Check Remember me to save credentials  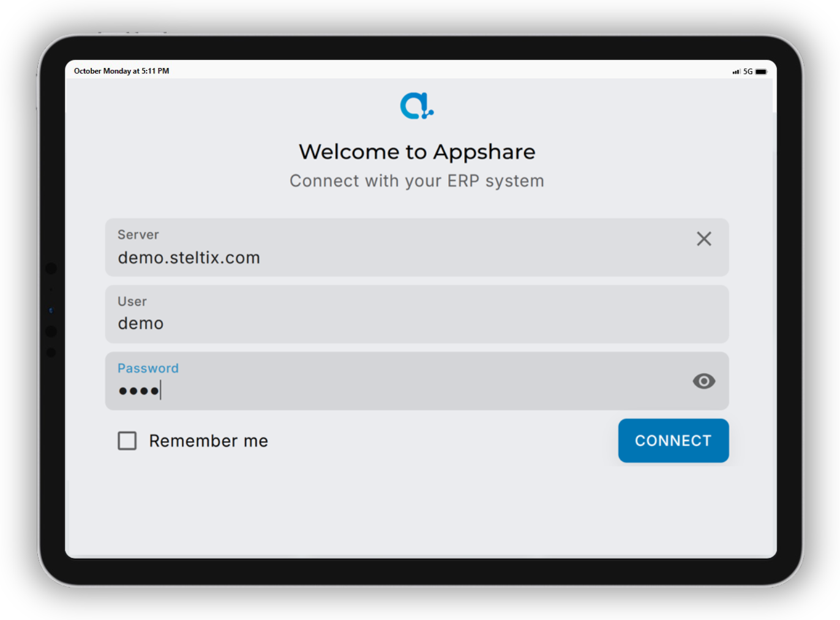tap(127, 440)
